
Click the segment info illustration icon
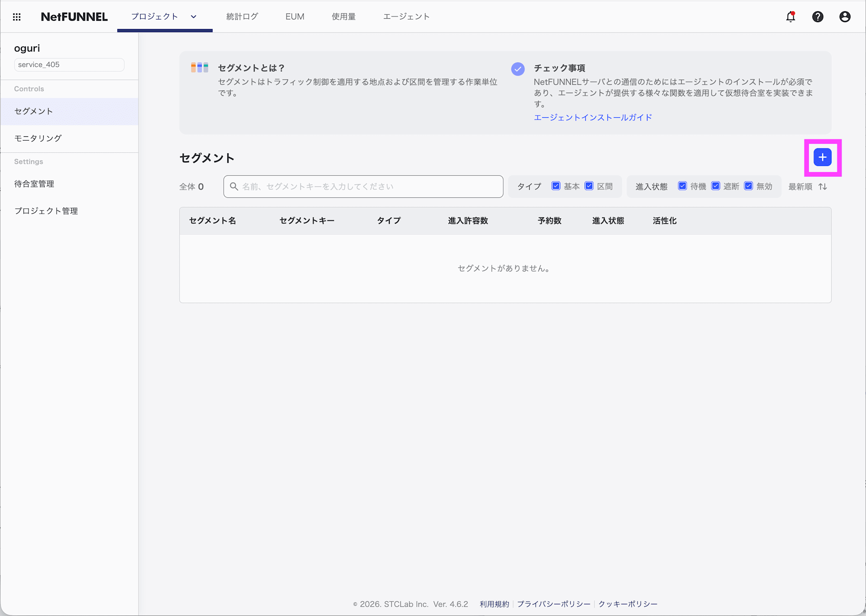[200, 68]
